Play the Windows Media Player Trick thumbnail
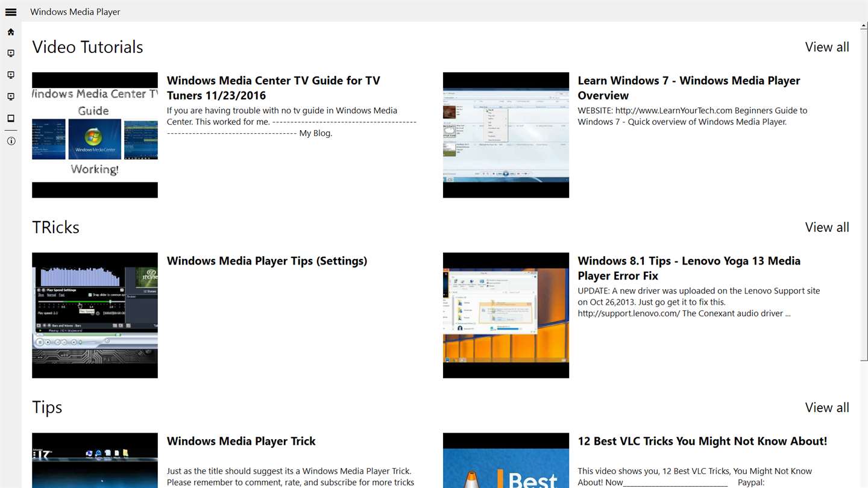 click(x=95, y=460)
